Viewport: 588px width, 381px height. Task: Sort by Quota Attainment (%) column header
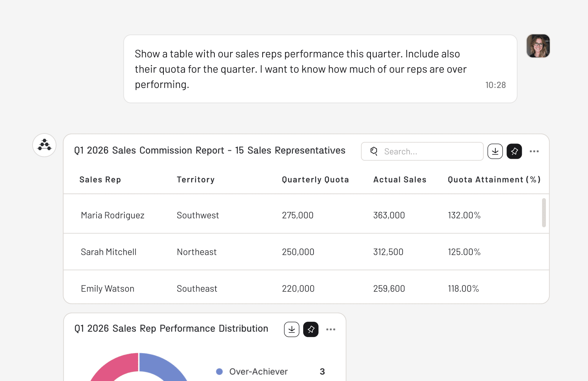[x=494, y=180]
